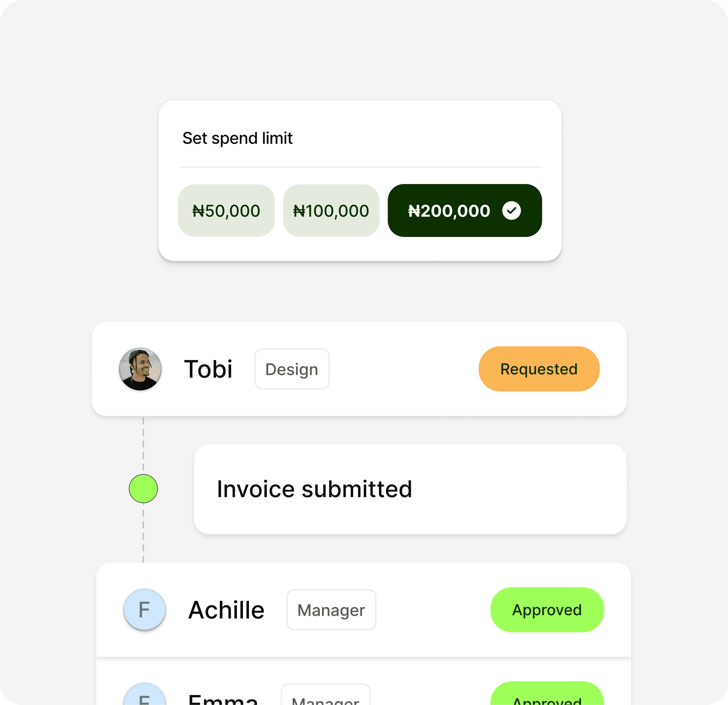Image resolution: width=728 pixels, height=705 pixels.
Task: Select the ₦50,000 spend limit option
Action: (x=226, y=210)
